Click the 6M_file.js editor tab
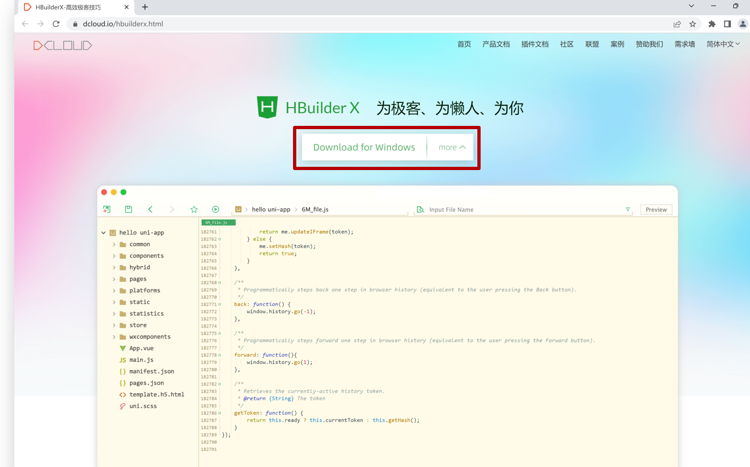Screen dimensions: 750x467 [x=218, y=222]
